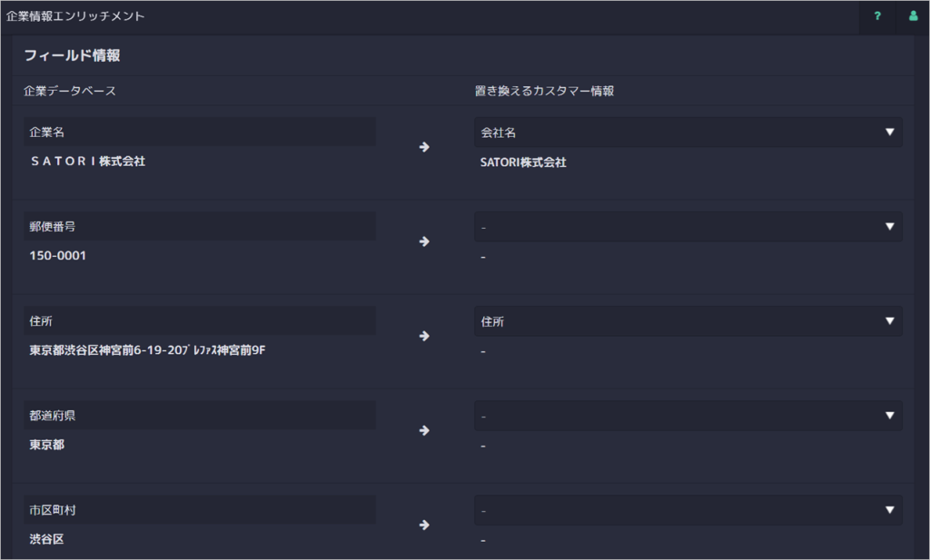This screenshot has width=930, height=560.
Task: Expand the dropdown mapped to 市区町村
Action: point(688,510)
